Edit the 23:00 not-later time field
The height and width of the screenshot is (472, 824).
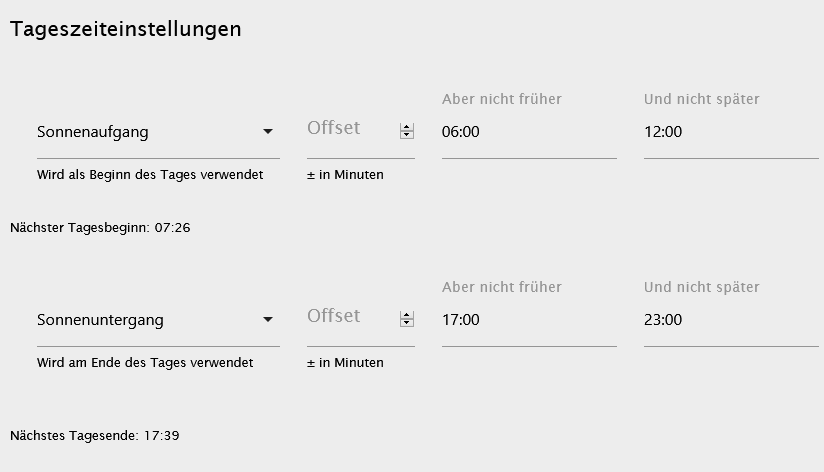pos(730,320)
